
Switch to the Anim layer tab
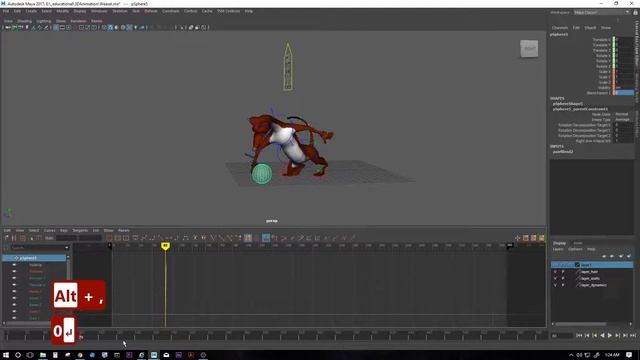[x=578, y=243]
